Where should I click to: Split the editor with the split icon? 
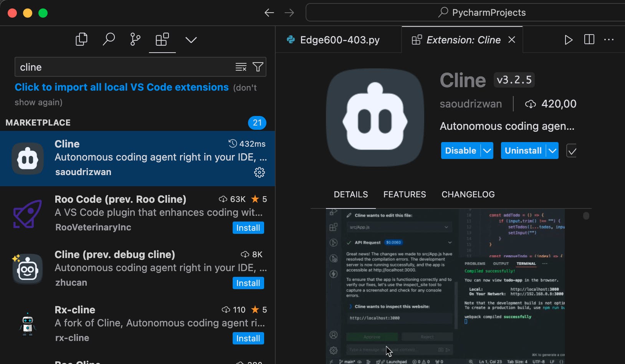[589, 40]
